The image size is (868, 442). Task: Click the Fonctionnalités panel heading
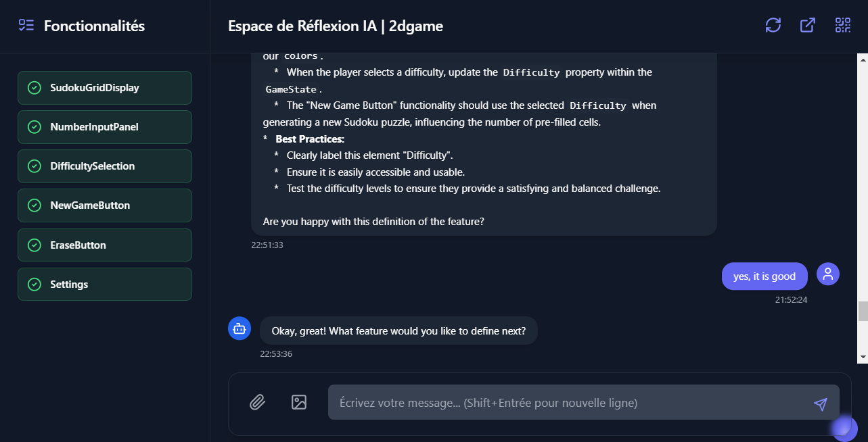[x=94, y=26]
